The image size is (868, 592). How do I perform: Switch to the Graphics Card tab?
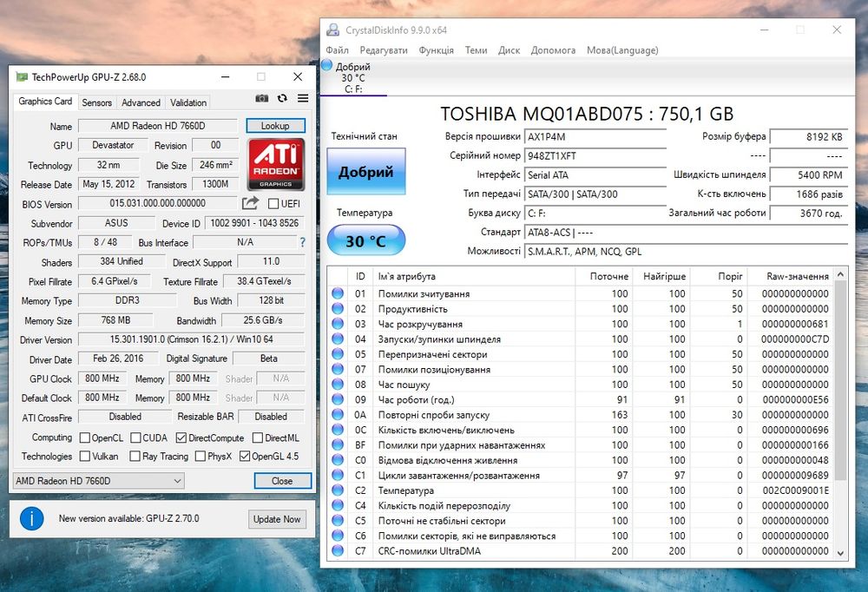coord(45,102)
